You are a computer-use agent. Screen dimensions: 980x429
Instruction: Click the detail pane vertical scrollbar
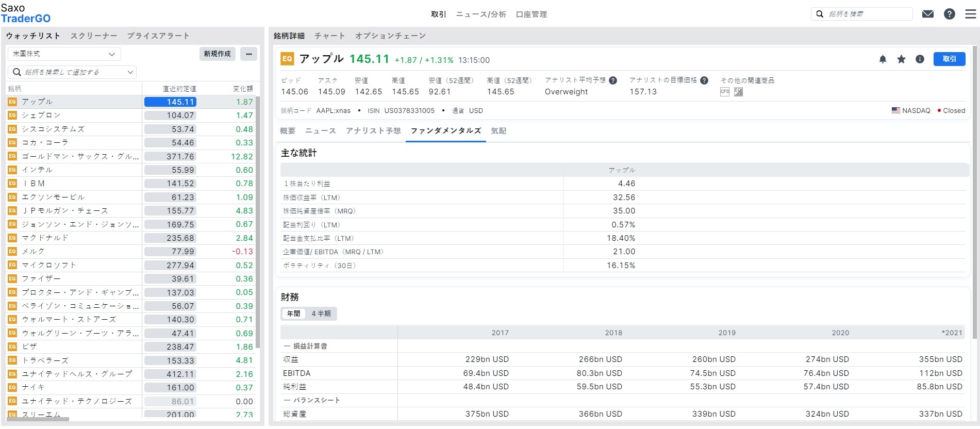point(975,192)
